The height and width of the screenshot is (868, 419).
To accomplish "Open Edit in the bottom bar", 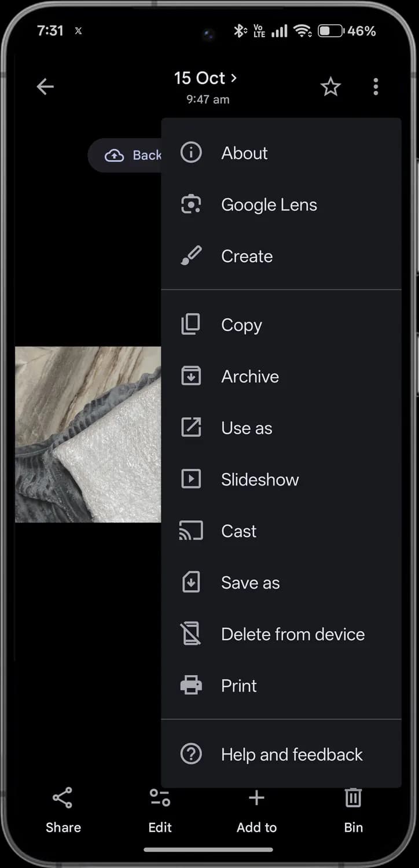I will pyautogui.click(x=160, y=810).
